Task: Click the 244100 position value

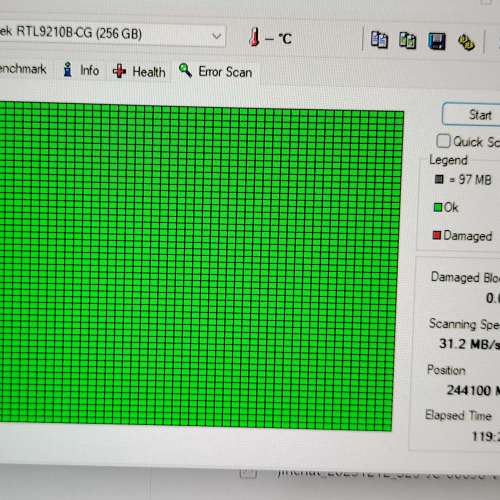Action: click(469, 390)
